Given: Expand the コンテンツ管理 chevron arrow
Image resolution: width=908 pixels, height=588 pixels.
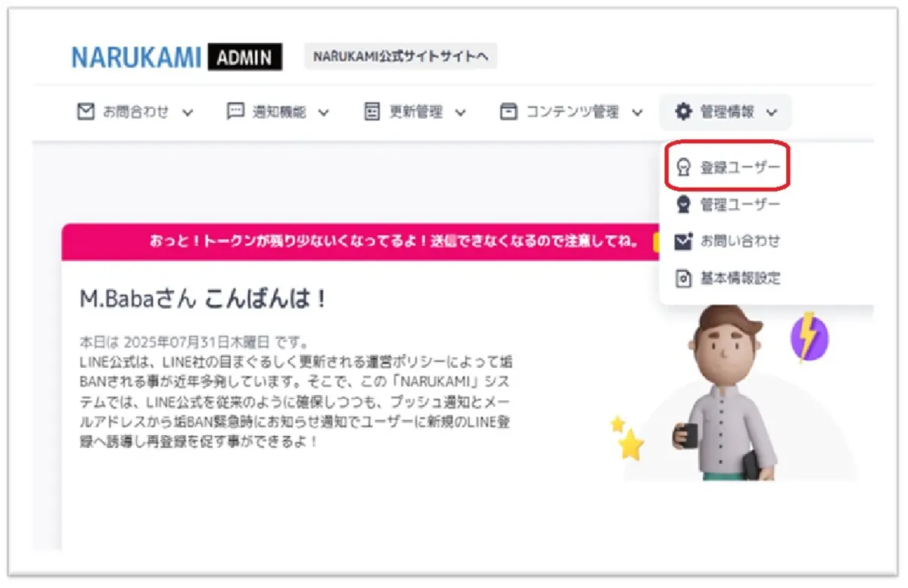Looking at the screenshot, I should point(637,113).
